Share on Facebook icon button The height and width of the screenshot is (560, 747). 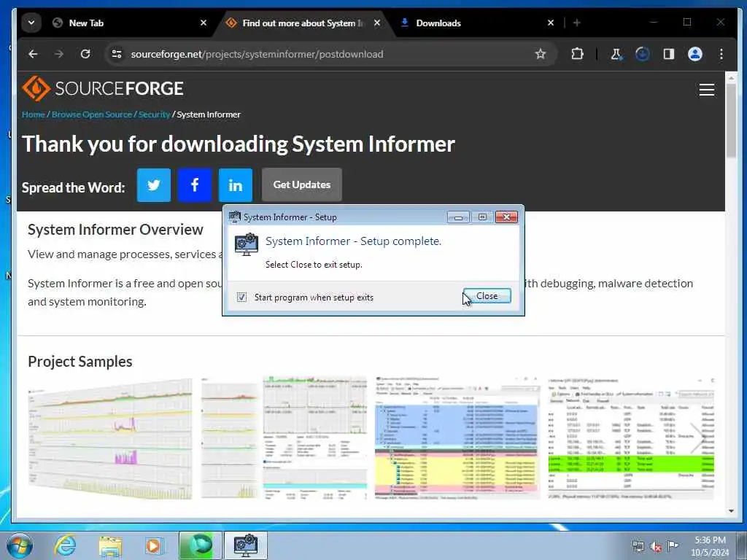[x=194, y=184]
